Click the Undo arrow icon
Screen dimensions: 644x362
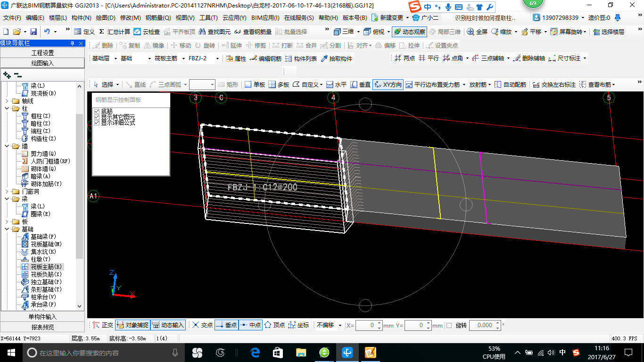tap(47, 32)
